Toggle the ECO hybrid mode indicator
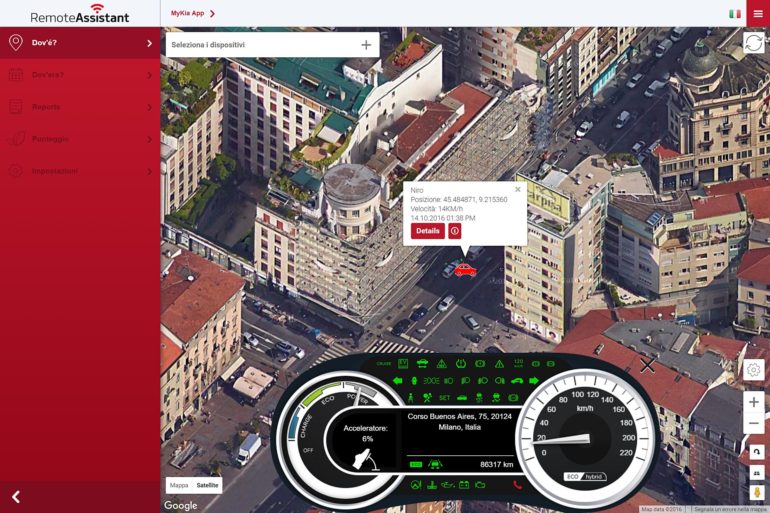Viewport: 770px width, 513px height. pyautogui.click(x=586, y=477)
